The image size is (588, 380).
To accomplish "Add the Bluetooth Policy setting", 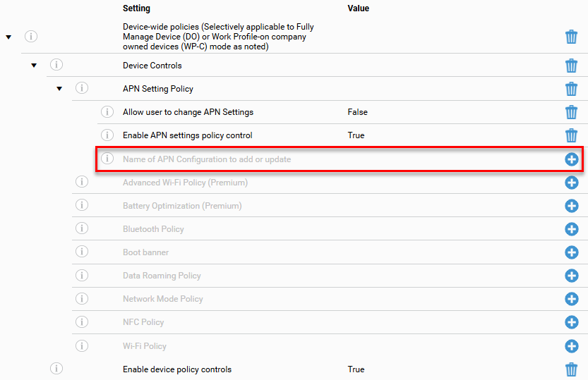I will [x=572, y=229].
